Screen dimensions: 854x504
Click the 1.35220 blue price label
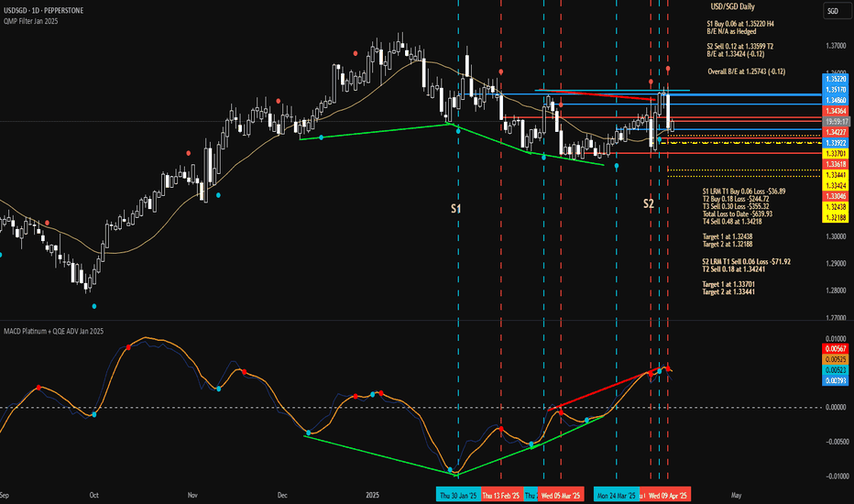836,79
